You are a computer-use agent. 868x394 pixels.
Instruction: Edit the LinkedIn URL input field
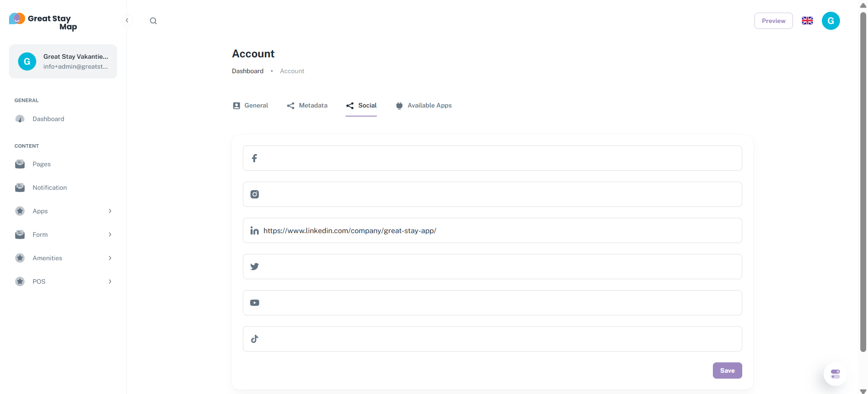click(x=493, y=230)
